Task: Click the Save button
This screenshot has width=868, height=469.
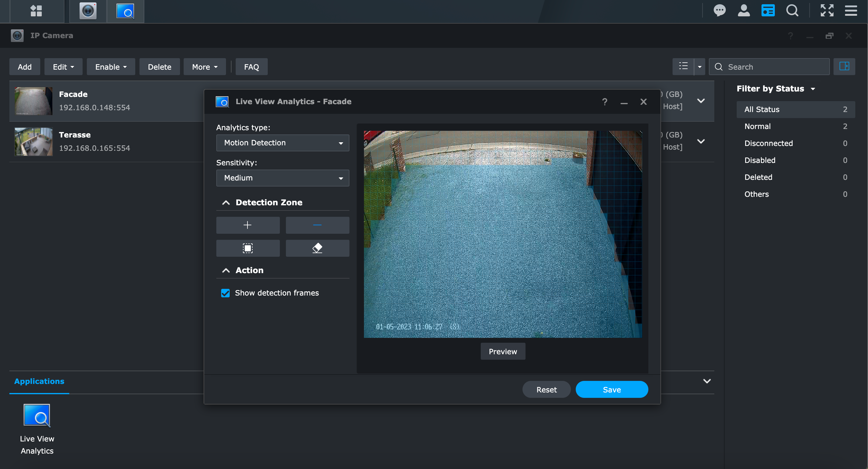Action: 611,389
